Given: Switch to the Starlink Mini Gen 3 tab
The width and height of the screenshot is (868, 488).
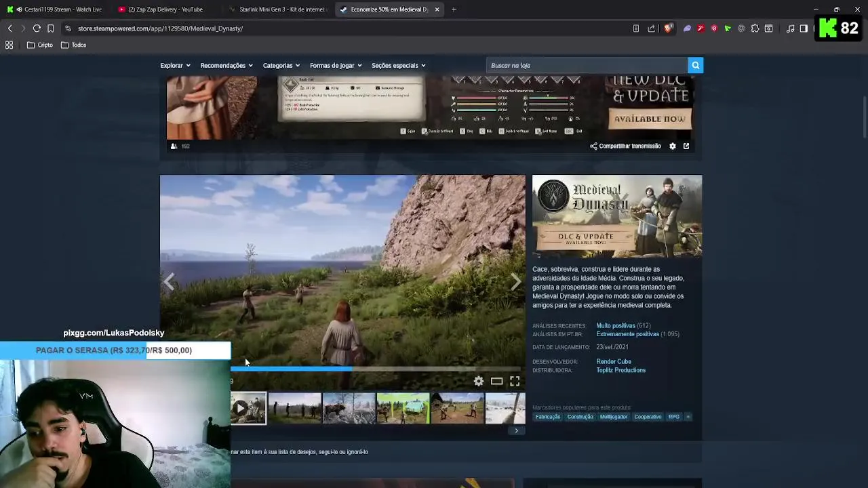Looking at the screenshot, I should (x=278, y=9).
